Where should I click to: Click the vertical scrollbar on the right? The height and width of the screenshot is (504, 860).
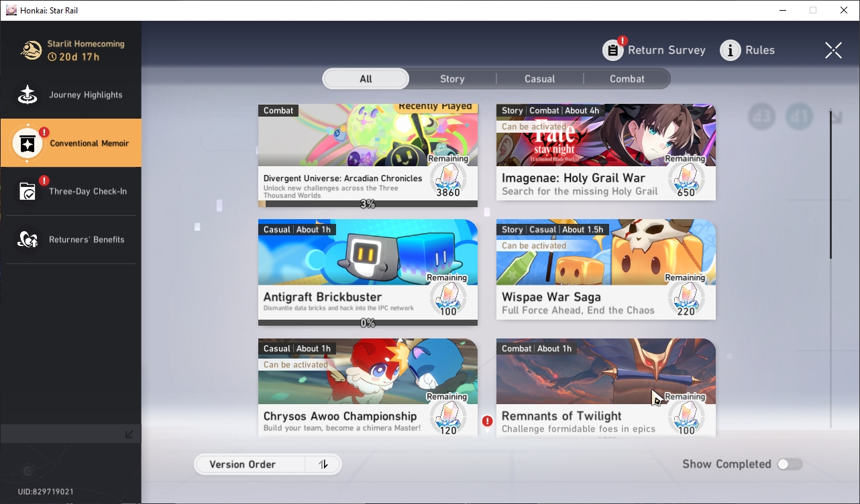click(x=831, y=189)
